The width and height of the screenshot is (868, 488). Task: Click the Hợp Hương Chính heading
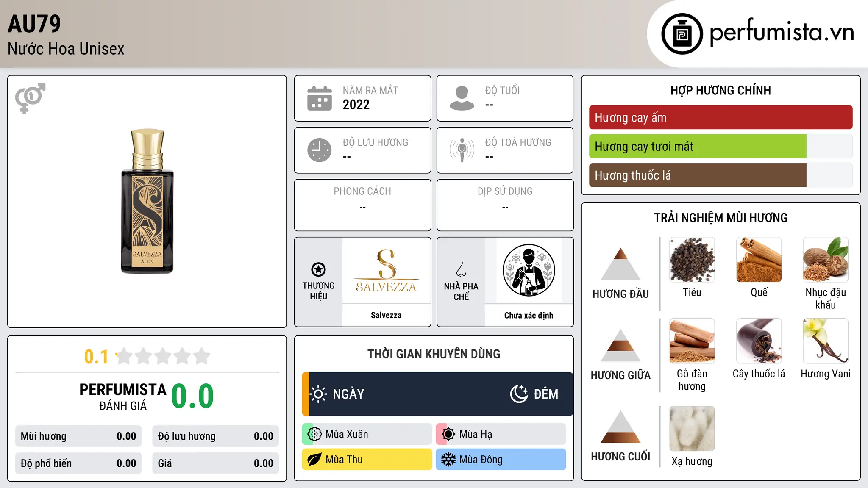click(721, 90)
